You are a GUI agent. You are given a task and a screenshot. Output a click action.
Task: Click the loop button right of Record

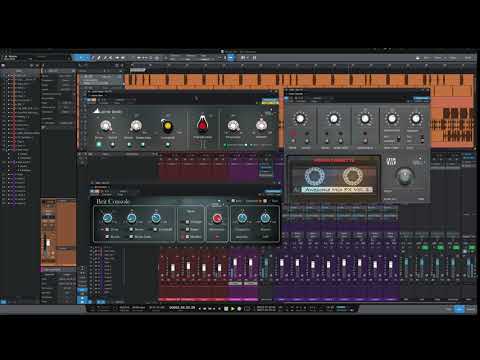247,309
